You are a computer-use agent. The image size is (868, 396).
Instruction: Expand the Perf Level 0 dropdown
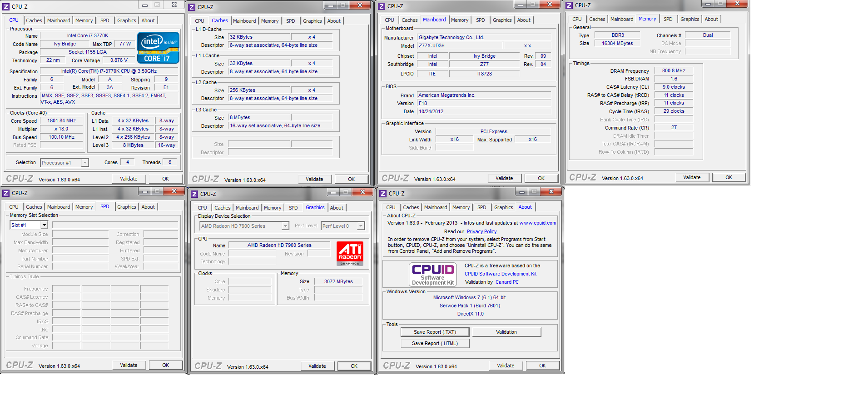click(361, 226)
